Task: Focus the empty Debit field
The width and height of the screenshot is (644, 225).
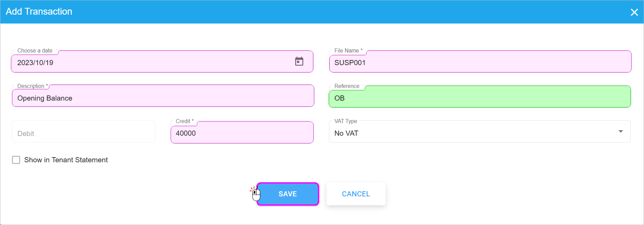Action: pos(83,133)
